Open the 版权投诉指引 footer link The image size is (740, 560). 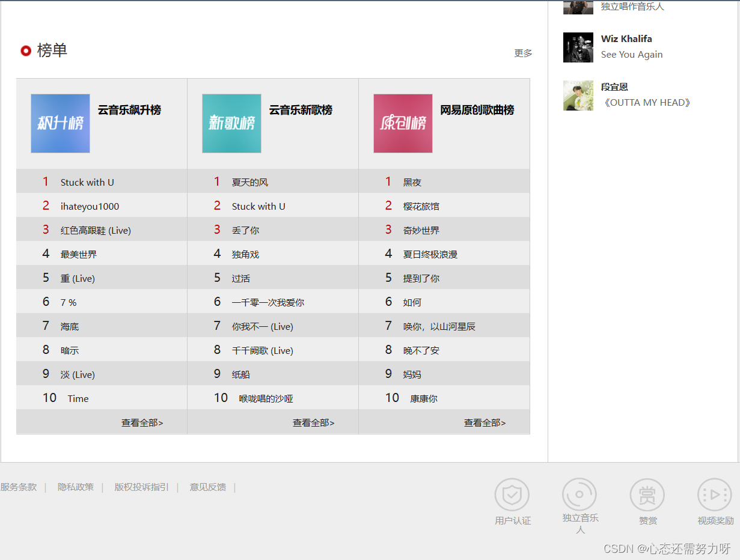click(142, 487)
